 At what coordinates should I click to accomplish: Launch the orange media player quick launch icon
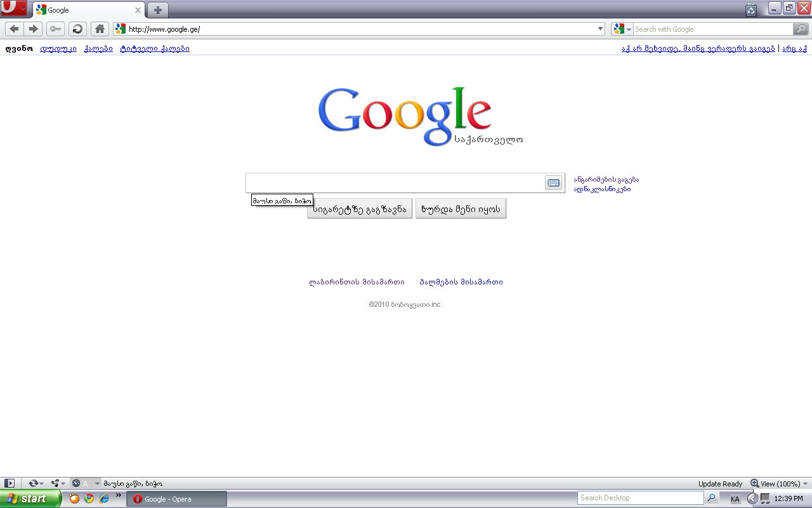(74, 498)
